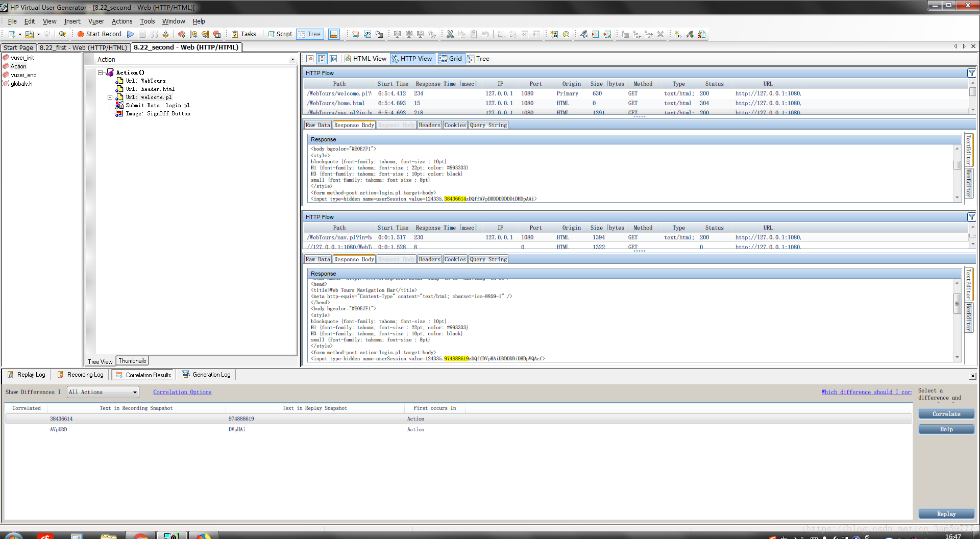This screenshot has width=980, height=539.
Task: Open the File menu
Action: pos(12,21)
